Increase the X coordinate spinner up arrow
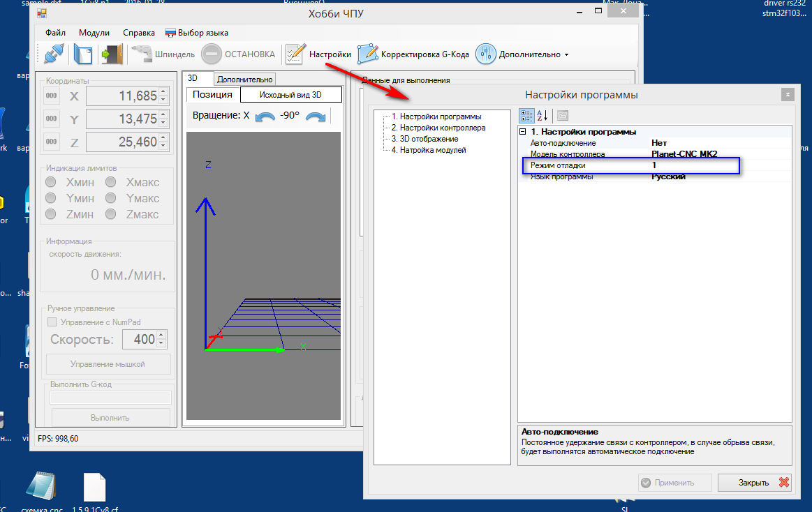 (x=163, y=91)
